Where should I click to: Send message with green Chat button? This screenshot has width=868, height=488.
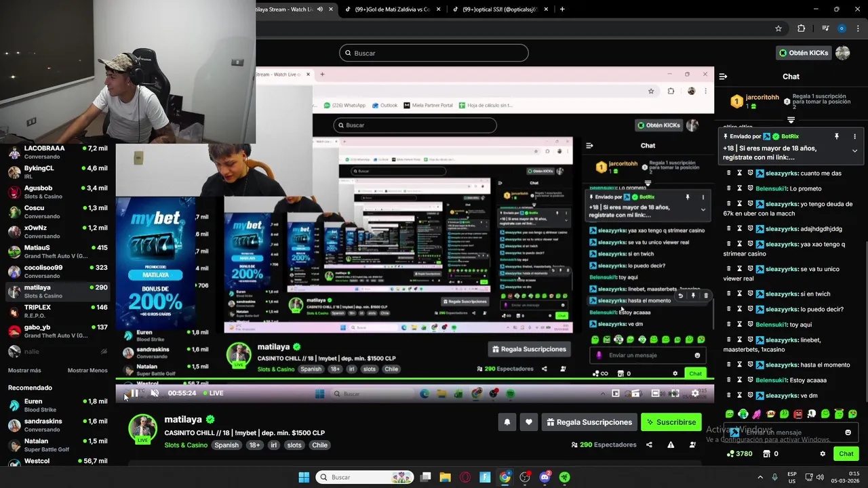(x=846, y=454)
